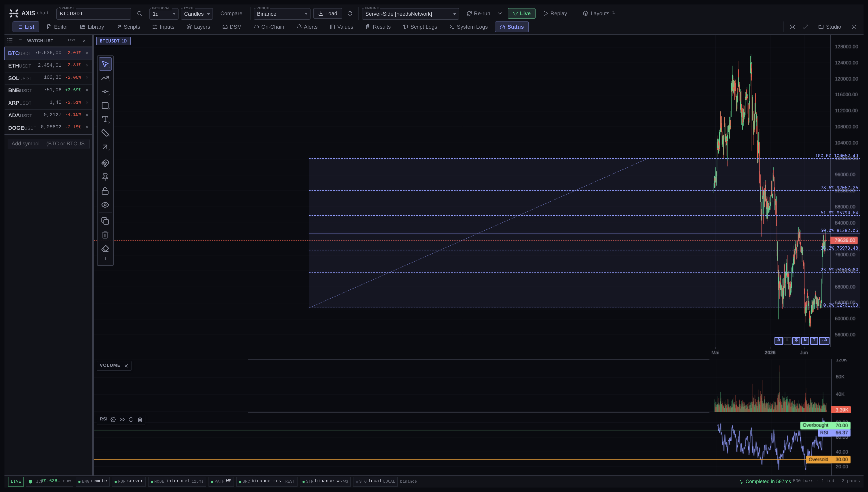Open the Studio button

click(830, 27)
